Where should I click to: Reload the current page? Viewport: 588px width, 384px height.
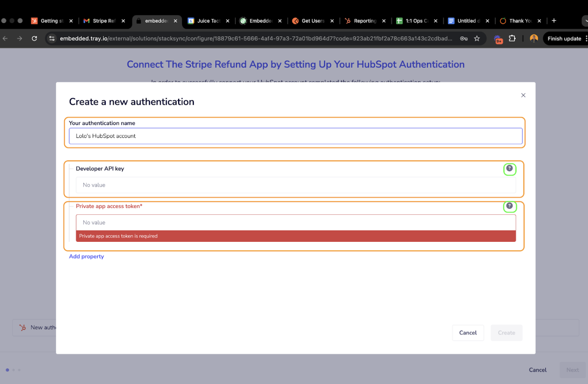click(34, 39)
